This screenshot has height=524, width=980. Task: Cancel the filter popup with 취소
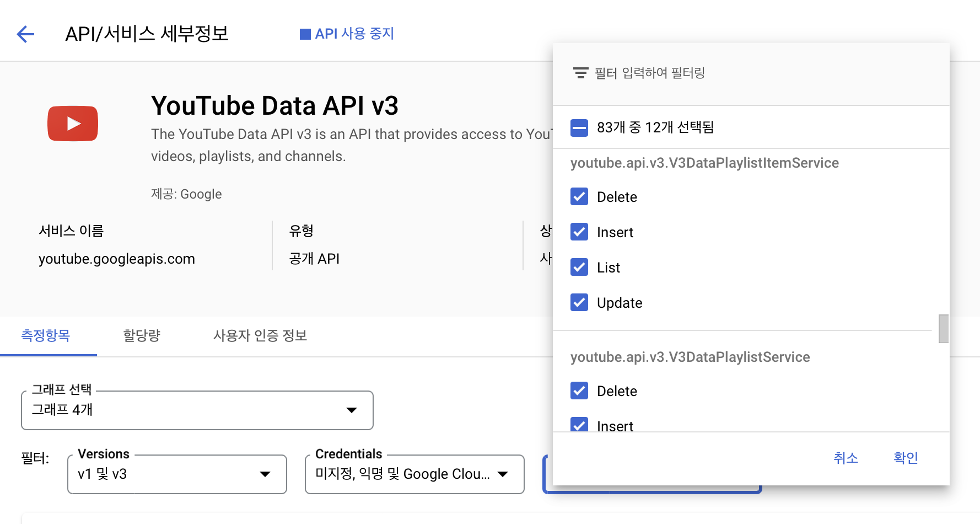pos(846,458)
